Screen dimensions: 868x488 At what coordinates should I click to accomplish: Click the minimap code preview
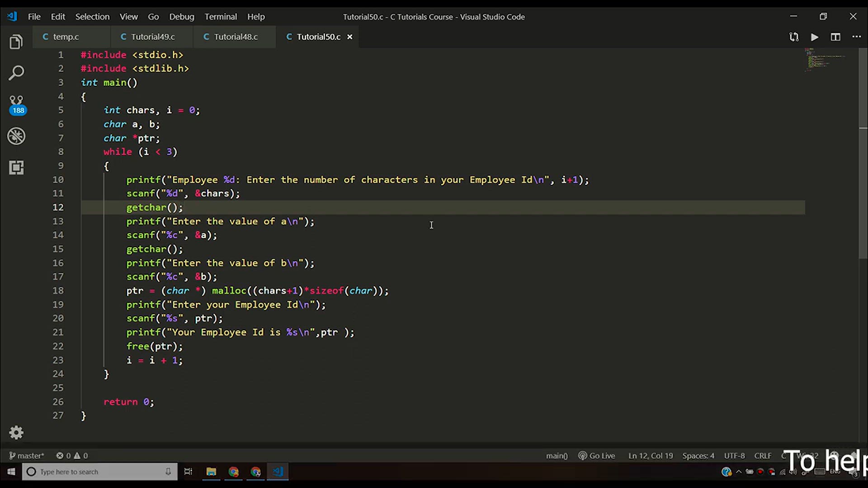pos(825,60)
